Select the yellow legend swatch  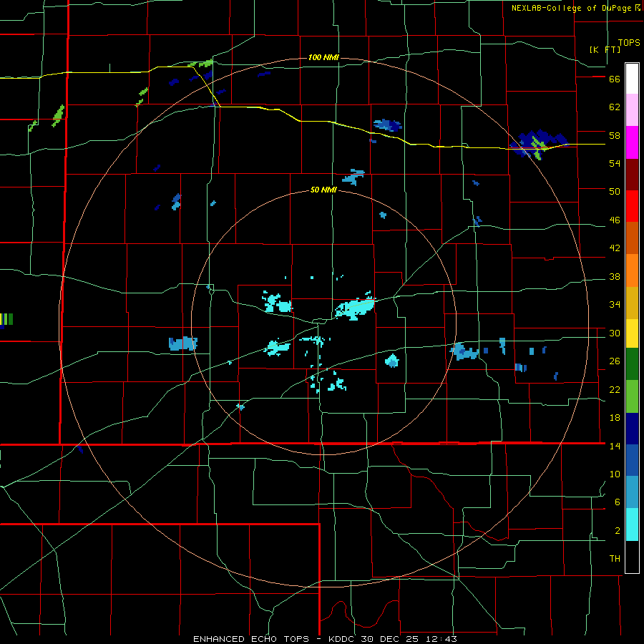pyautogui.click(x=632, y=333)
